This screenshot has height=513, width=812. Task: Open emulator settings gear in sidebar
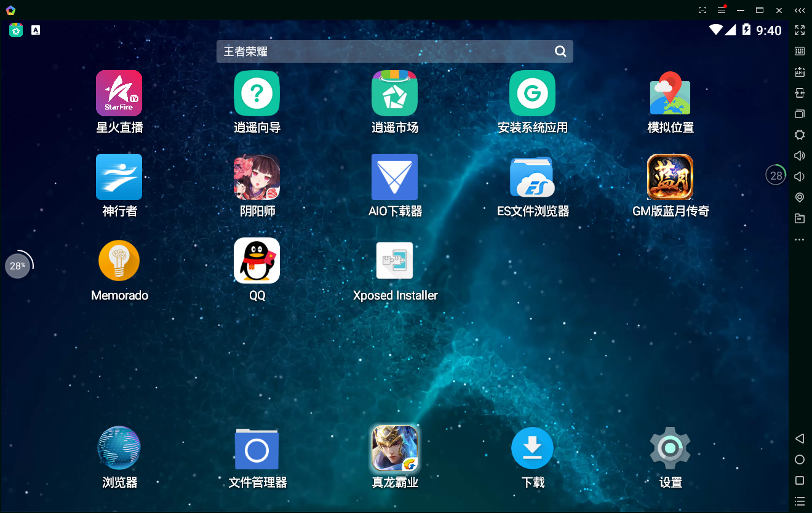click(x=800, y=135)
